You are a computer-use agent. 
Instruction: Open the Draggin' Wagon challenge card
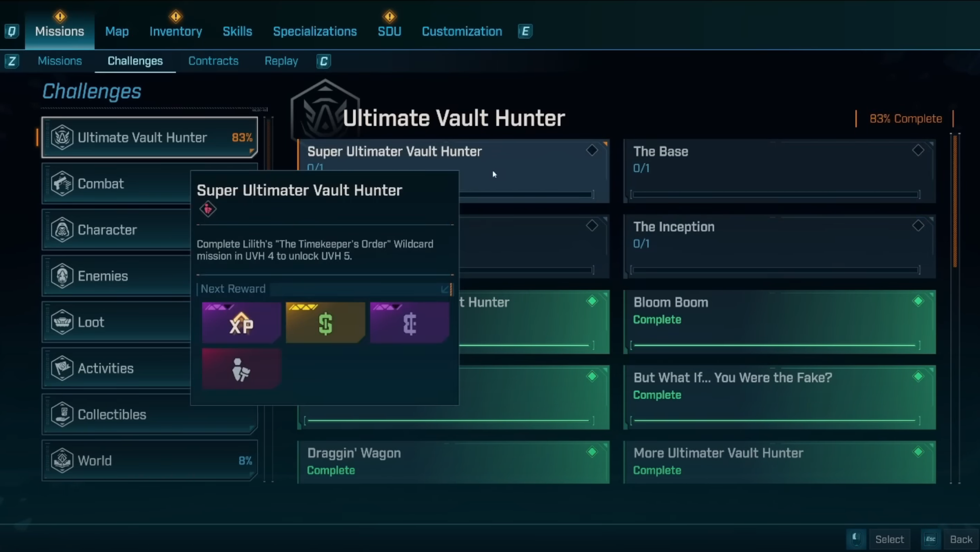click(x=453, y=462)
